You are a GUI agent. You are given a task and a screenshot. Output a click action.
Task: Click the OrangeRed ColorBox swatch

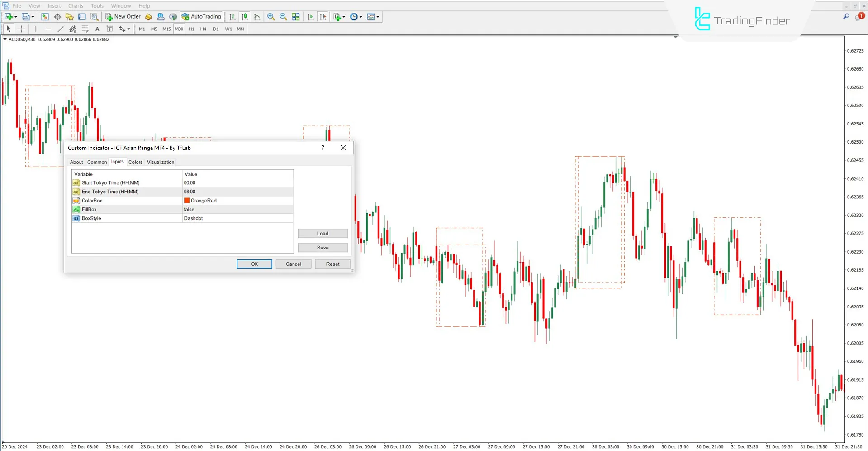187,201
